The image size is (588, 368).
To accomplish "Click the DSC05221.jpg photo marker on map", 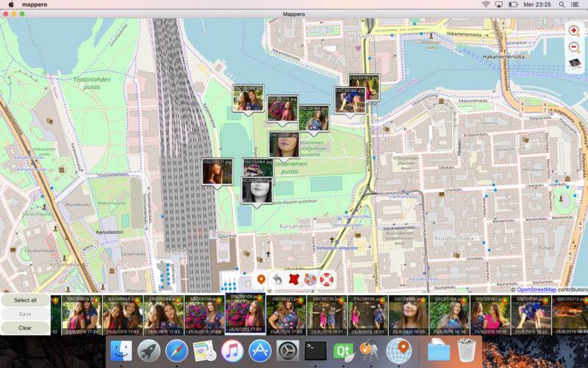I will pyautogui.click(x=218, y=172).
